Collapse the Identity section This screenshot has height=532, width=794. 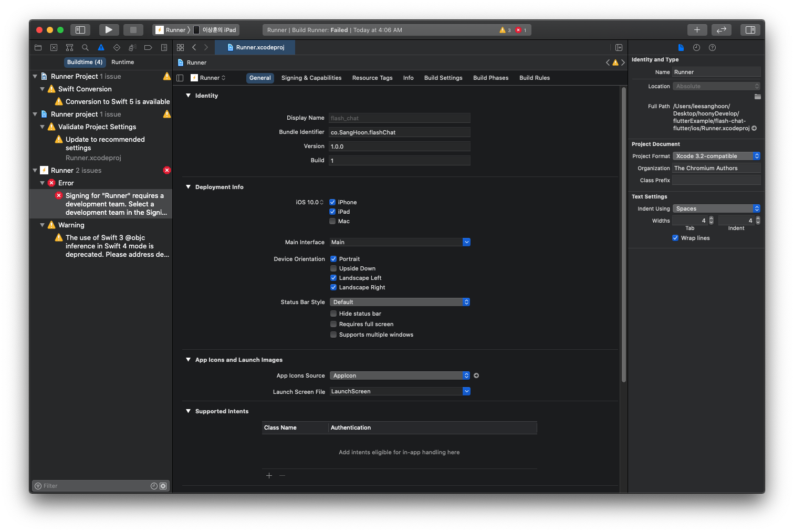tap(188, 96)
